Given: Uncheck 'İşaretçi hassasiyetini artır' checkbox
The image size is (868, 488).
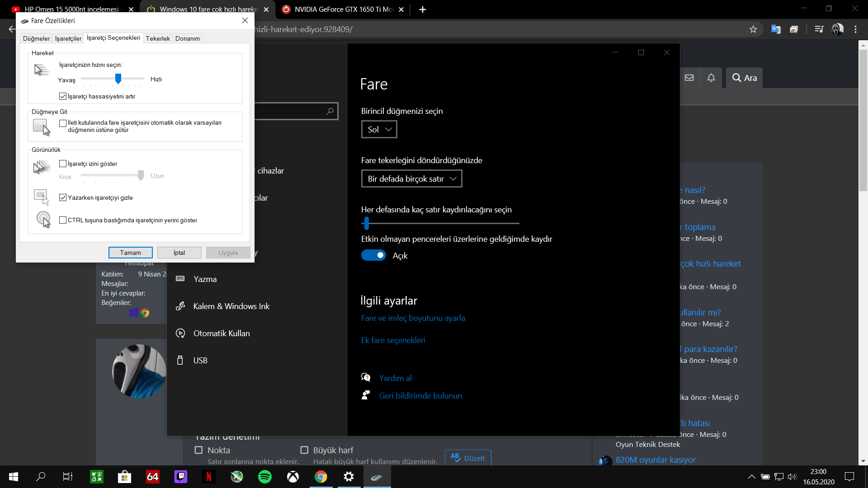Looking at the screenshot, I should pos(63,96).
